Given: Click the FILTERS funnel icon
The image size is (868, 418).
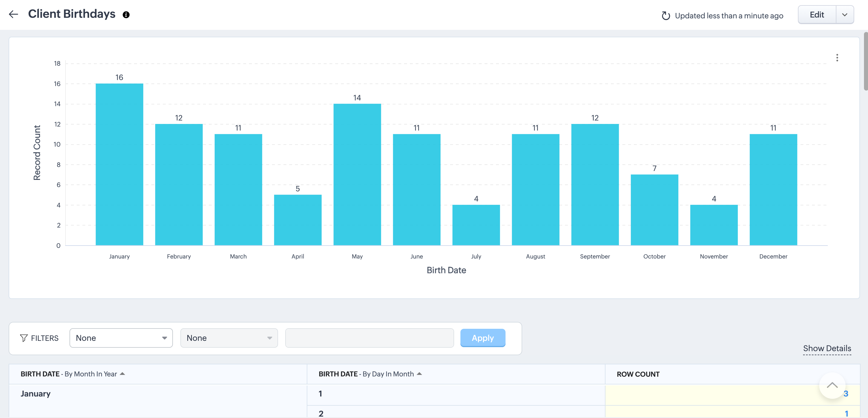Looking at the screenshot, I should 24,338.
